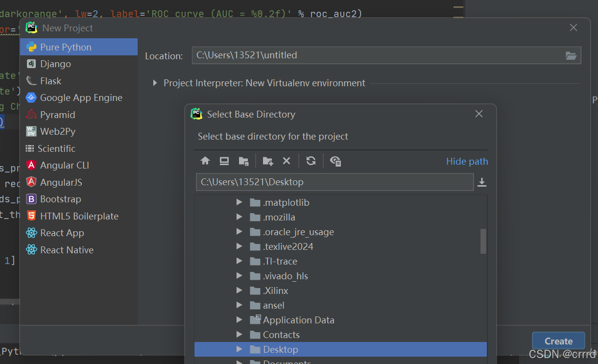Expand the .Xilinx folder
The height and width of the screenshot is (364, 598).
pos(239,291)
